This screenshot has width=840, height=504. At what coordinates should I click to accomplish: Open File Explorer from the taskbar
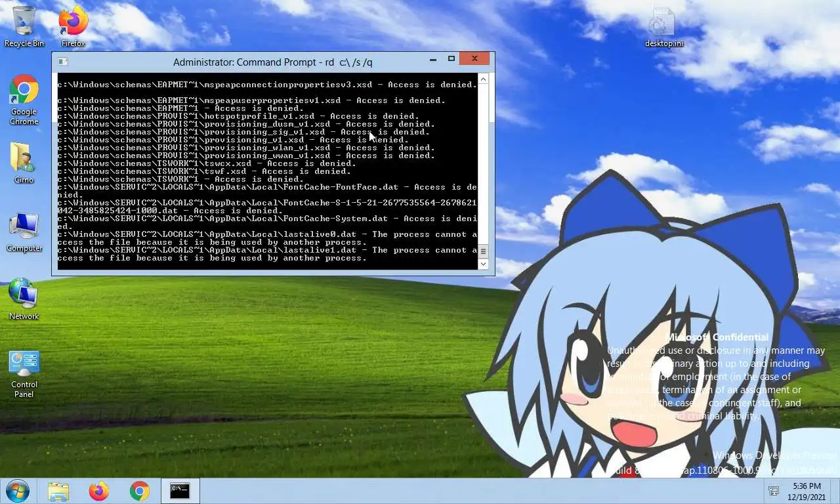pos(58,491)
